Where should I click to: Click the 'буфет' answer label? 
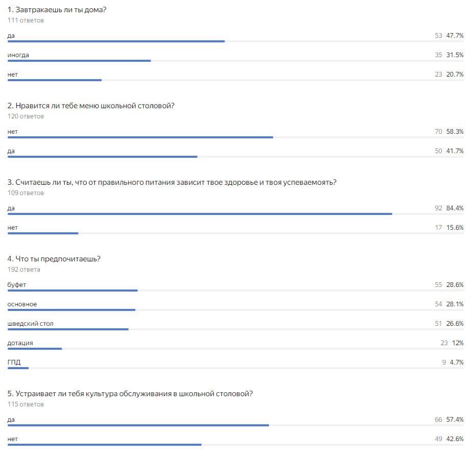coord(17,285)
